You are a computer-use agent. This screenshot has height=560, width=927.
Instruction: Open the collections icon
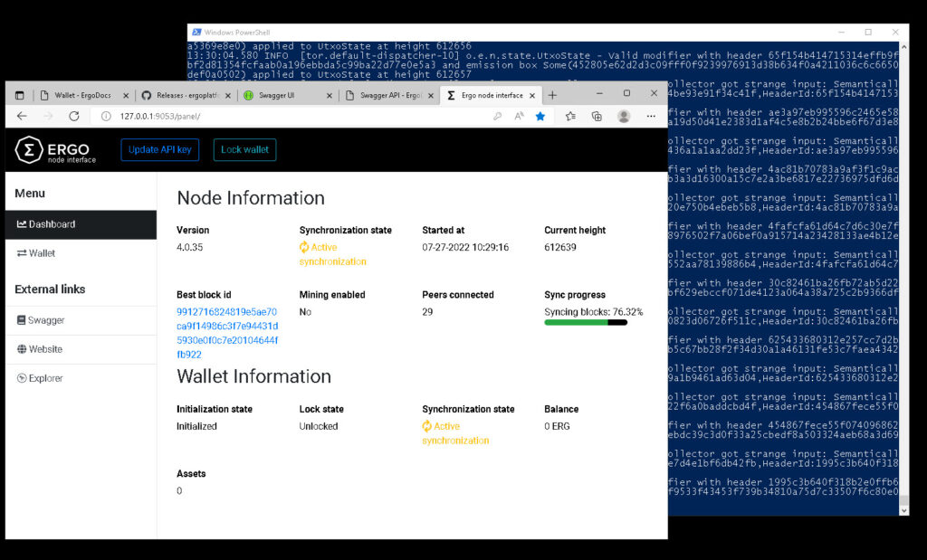597,117
